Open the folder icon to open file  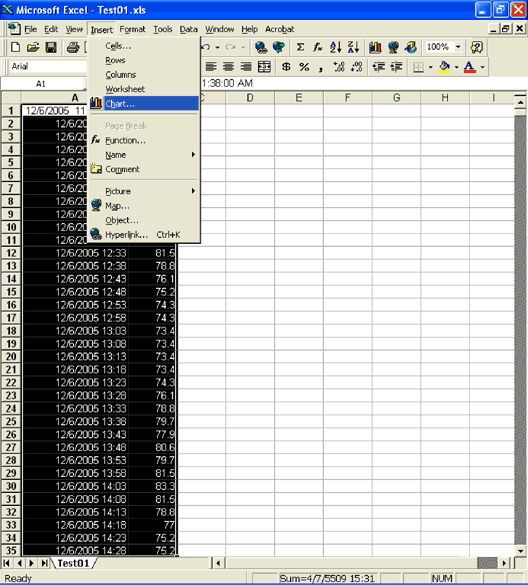tap(33, 47)
